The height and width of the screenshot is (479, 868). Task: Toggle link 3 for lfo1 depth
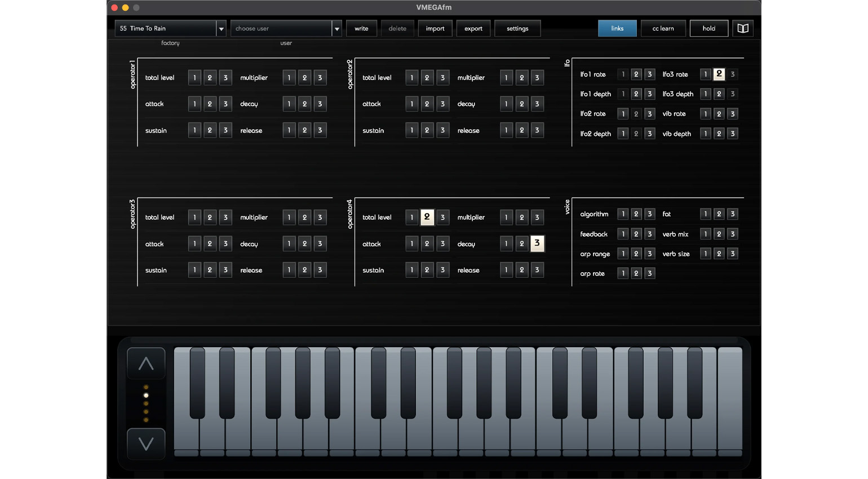click(x=649, y=94)
